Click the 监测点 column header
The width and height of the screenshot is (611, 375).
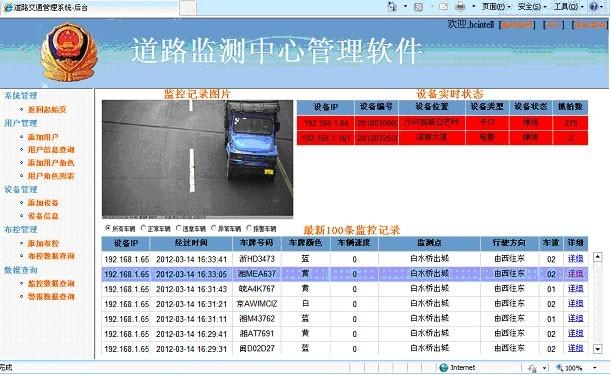(429, 243)
